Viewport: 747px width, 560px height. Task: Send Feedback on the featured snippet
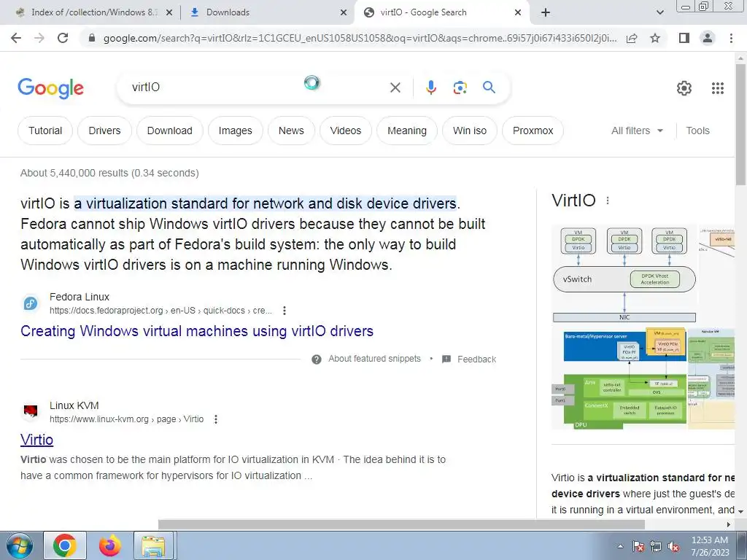point(476,359)
